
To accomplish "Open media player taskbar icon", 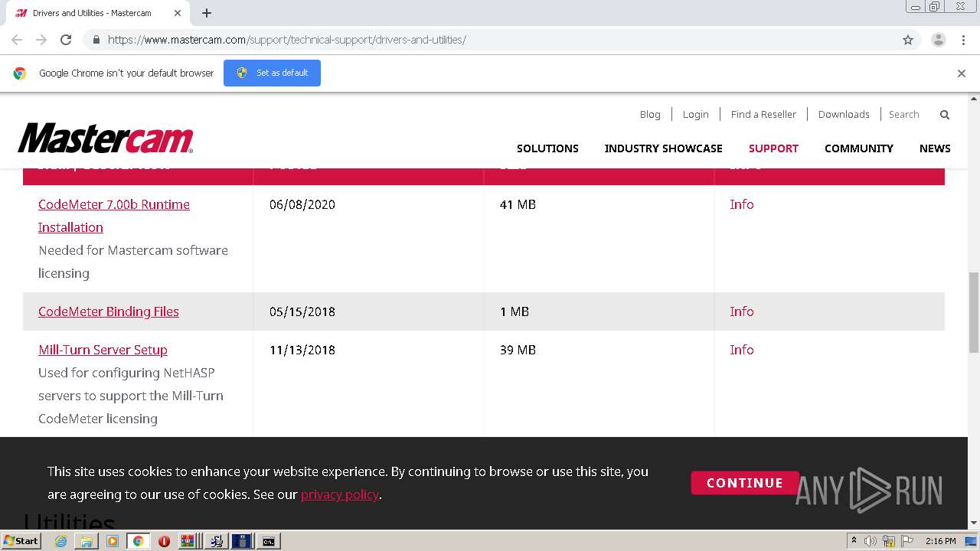I will 113,541.
